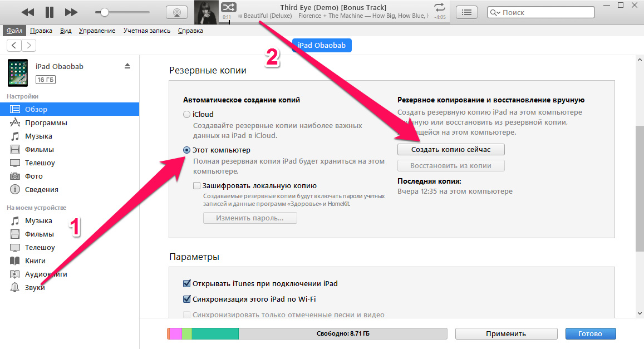644x349 pixels.
Task: Open the Файл menu
Action: 14,31
